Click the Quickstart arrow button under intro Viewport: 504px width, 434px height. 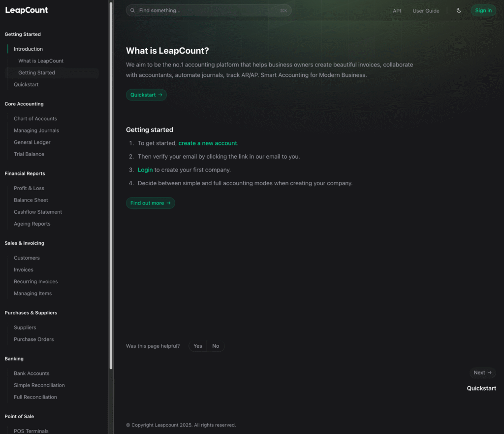click(x=146, y=95)
